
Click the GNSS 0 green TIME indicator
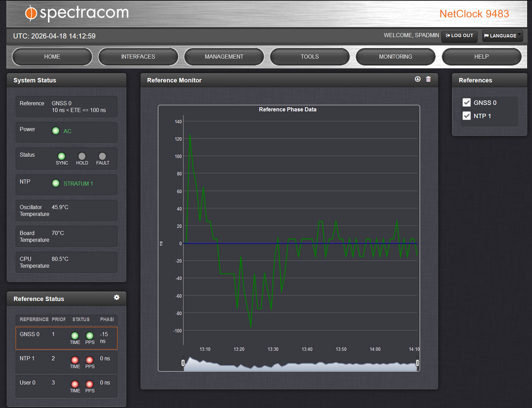75,336
